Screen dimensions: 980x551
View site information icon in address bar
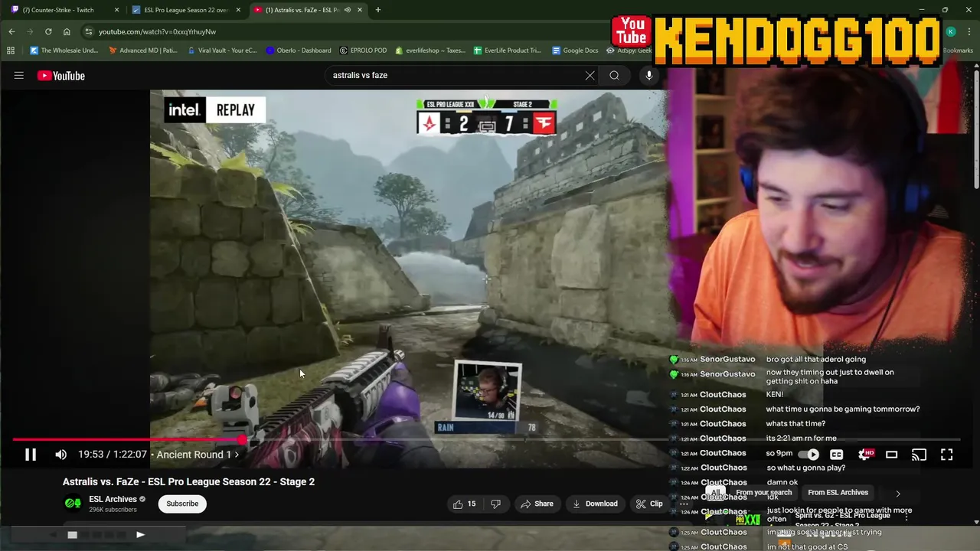click(x=89, y=31)
